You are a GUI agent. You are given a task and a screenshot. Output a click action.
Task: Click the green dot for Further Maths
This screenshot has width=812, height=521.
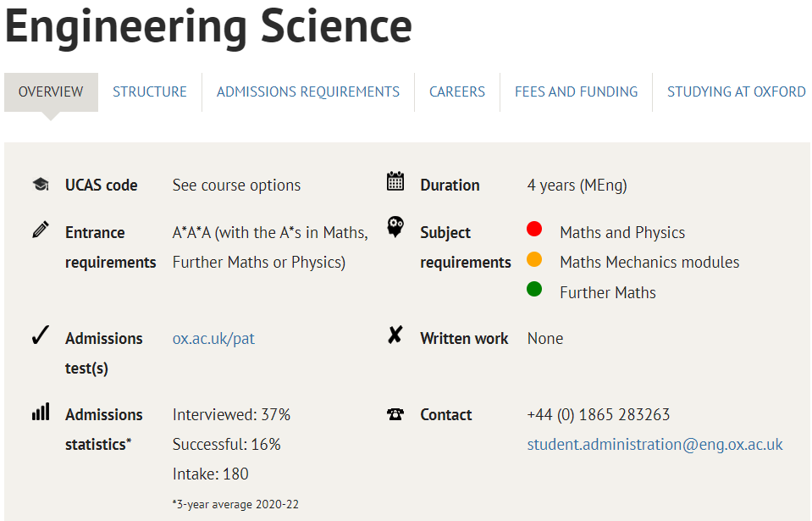pos(534,289)
